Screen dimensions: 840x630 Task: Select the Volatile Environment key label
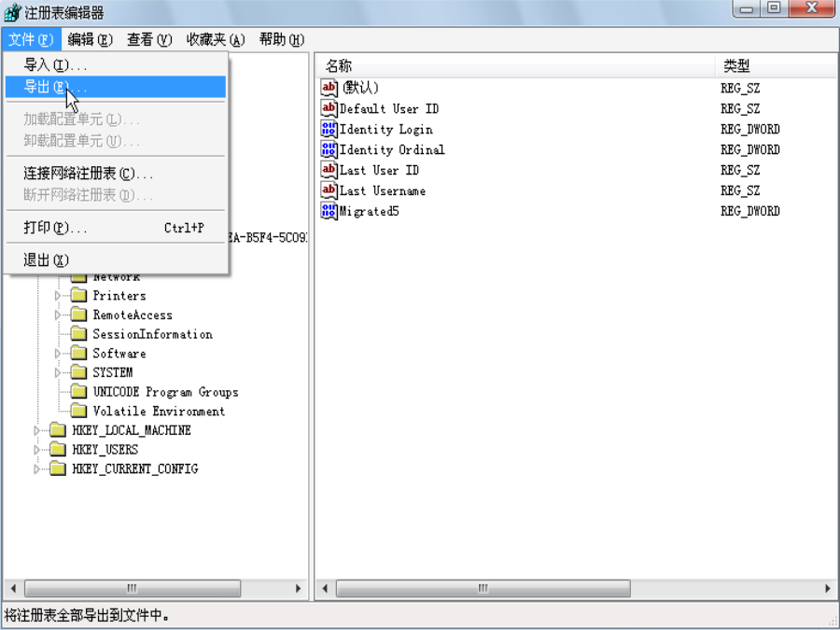[159, 412]
